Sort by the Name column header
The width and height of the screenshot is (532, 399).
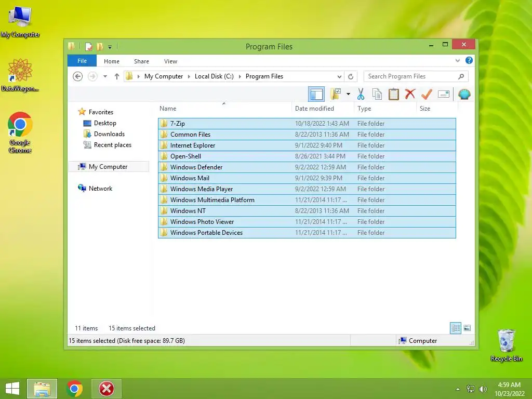click(x=224, y=109)
